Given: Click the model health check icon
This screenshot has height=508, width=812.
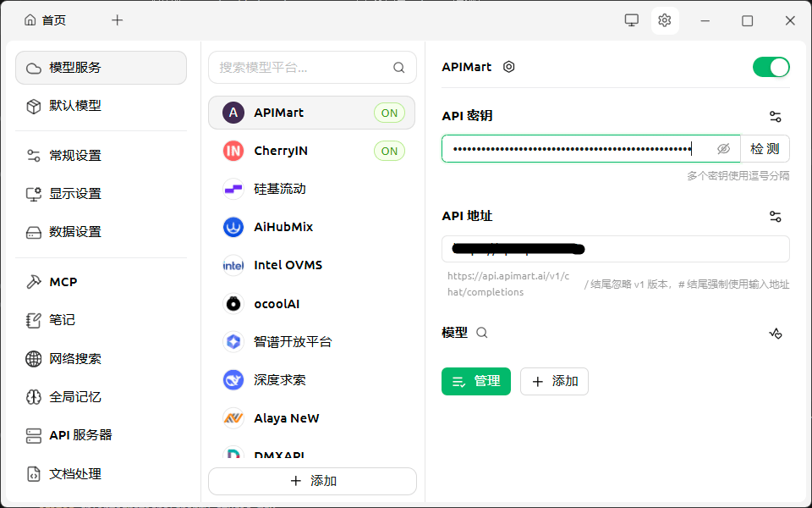Looking at the screenshot, I should click(x=776, y=334).
